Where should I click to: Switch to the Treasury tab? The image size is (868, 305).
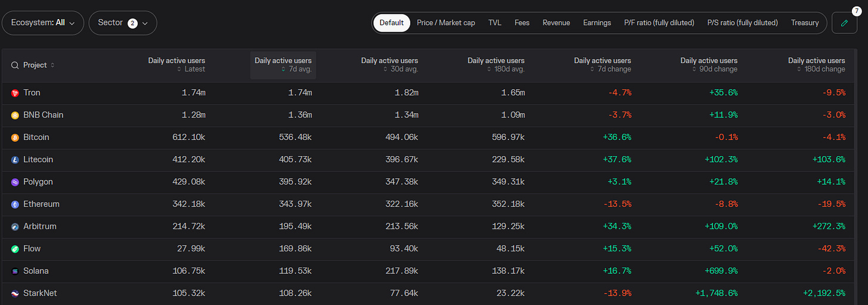[x=805, y=23]
